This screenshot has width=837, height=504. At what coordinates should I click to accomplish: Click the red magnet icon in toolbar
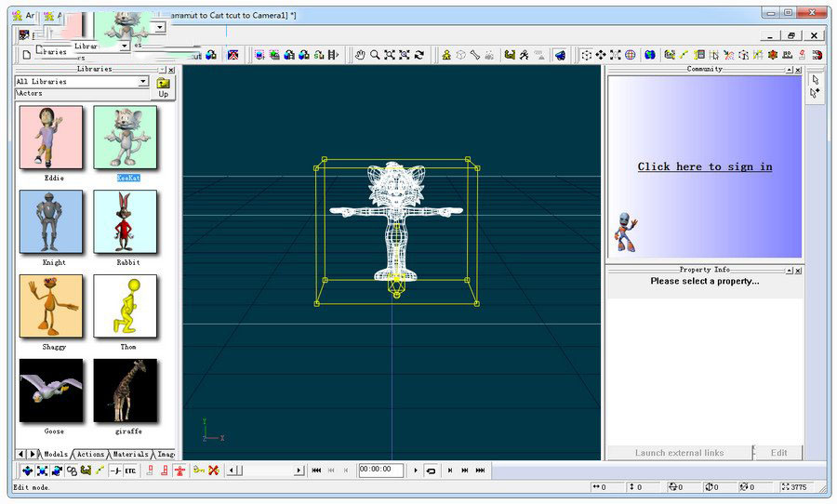817,55
